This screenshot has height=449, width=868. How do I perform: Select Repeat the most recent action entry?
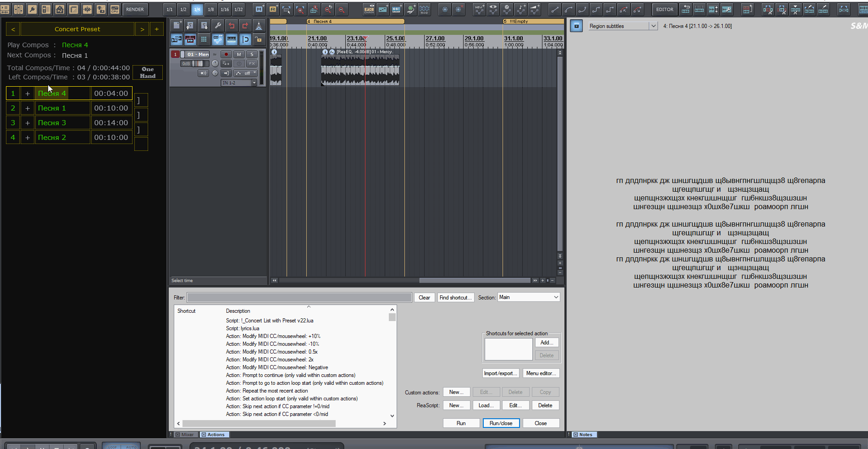(267, 391)
